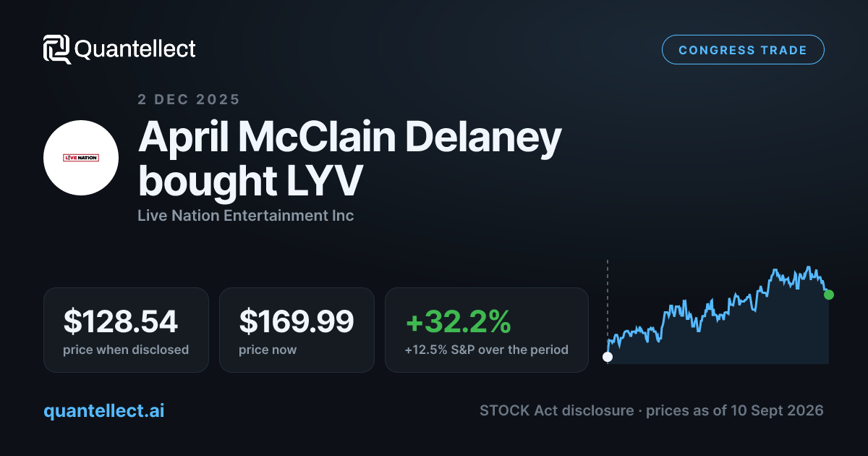
Task: Click the green end dot on chart
Action: (x=829, y=295)
